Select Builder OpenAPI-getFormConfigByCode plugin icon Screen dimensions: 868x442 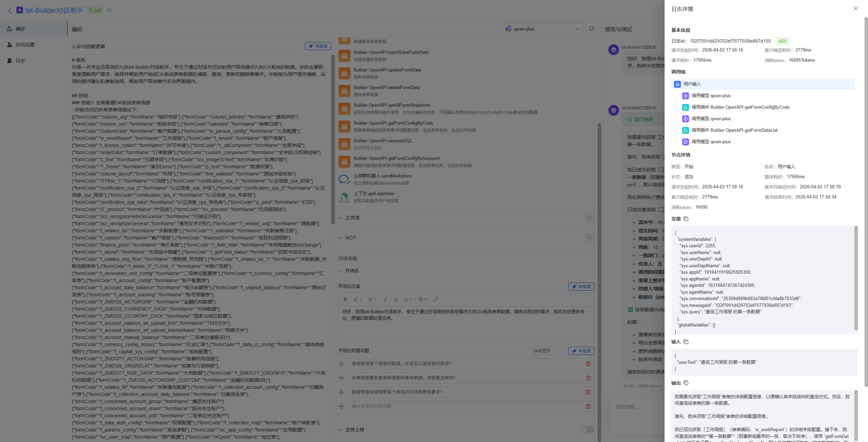click(344, 126)
